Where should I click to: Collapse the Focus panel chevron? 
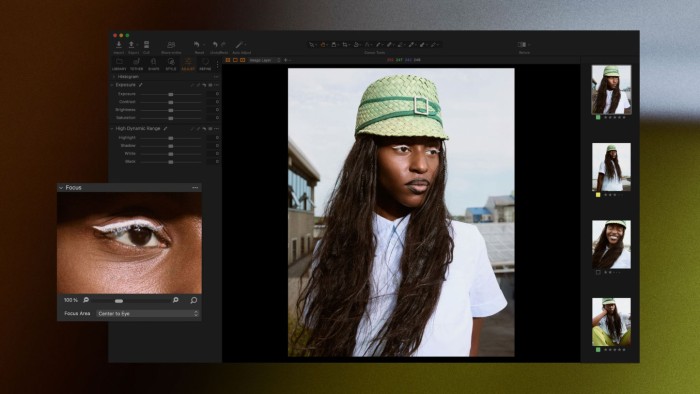[61, 188]
